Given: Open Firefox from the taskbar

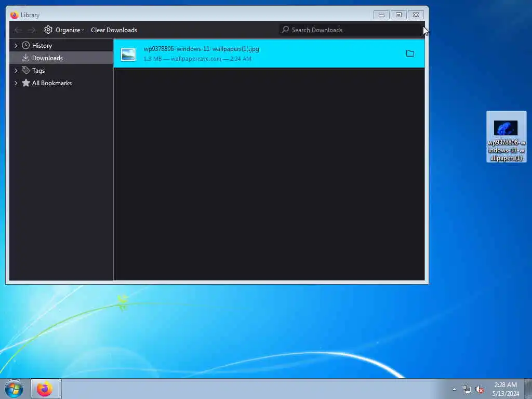Looking at the screenshot, I should [45, 389].
